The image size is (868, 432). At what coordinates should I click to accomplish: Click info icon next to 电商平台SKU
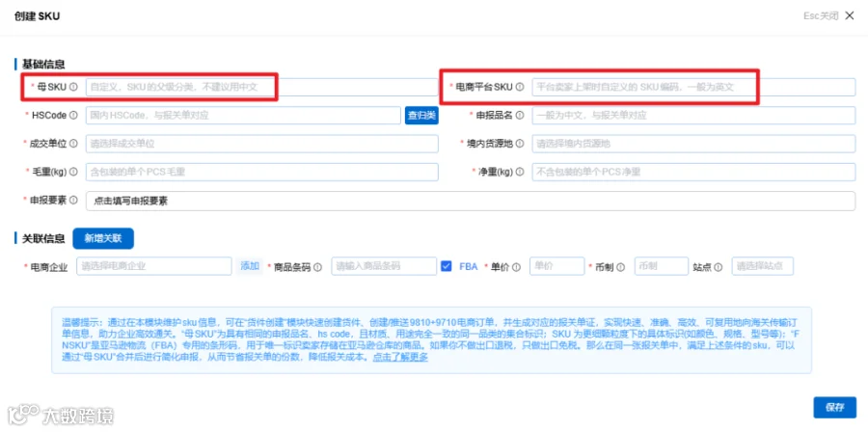[x=520, y=87]
